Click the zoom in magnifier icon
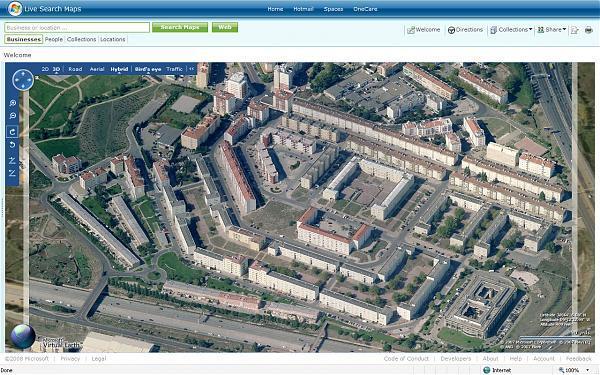The height and width of the screenshot is (375, 600). (x=13, y=103)
